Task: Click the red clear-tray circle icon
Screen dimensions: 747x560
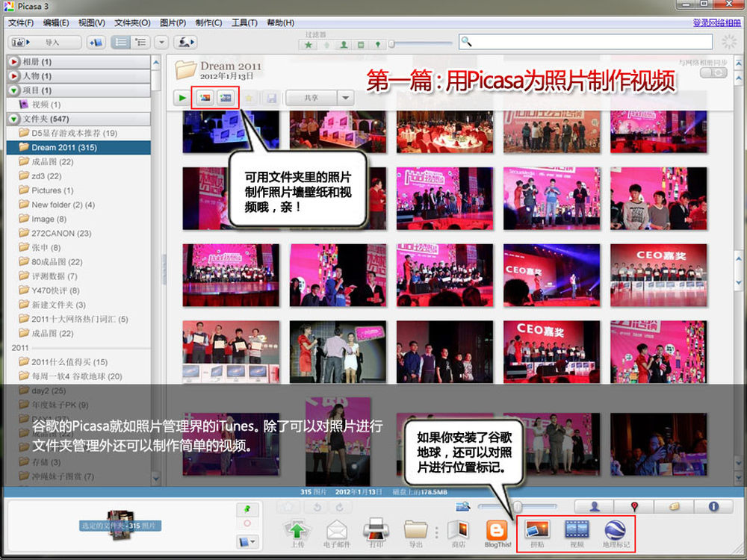Action: point(247,523)
